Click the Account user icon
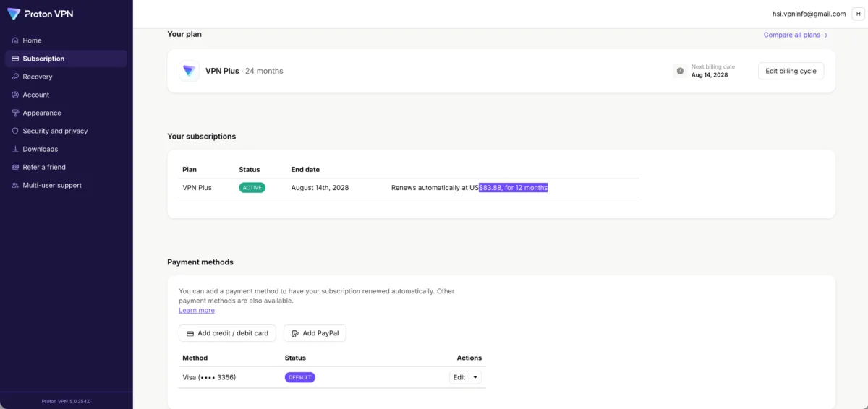The image size is (868, 409). coord(15,95)
